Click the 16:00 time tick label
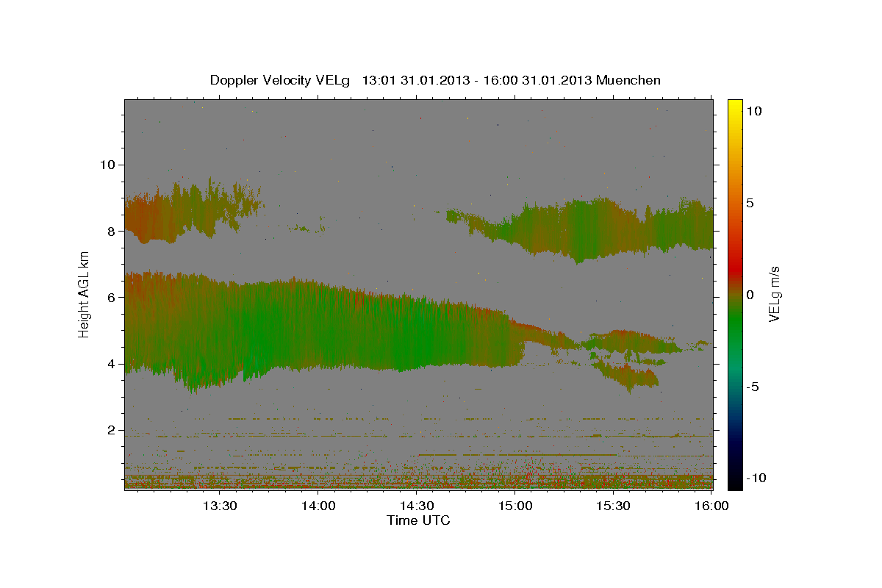 coord(711,506)
